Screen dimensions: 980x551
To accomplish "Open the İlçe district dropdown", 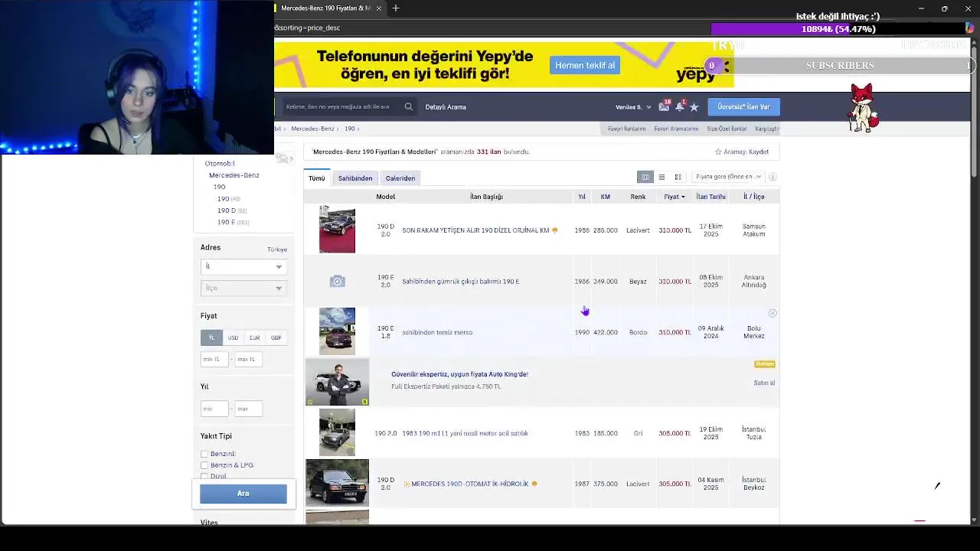I will [x=243, y=288].
